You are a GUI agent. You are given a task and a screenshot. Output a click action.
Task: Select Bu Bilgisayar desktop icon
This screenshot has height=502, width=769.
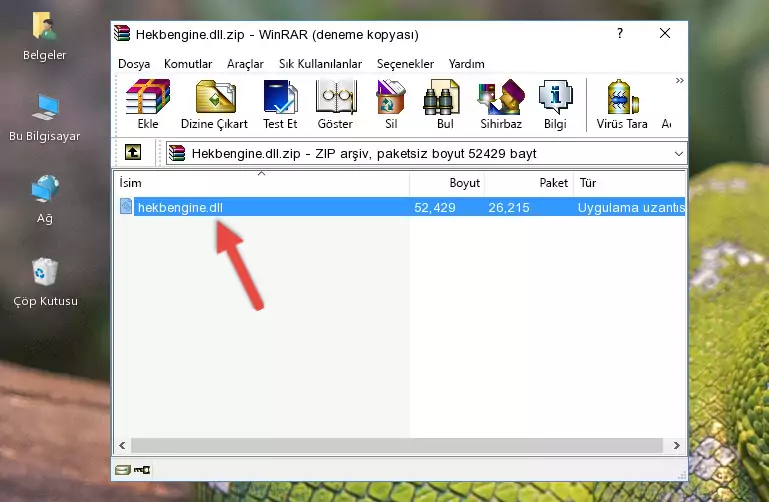click(44, 118)
